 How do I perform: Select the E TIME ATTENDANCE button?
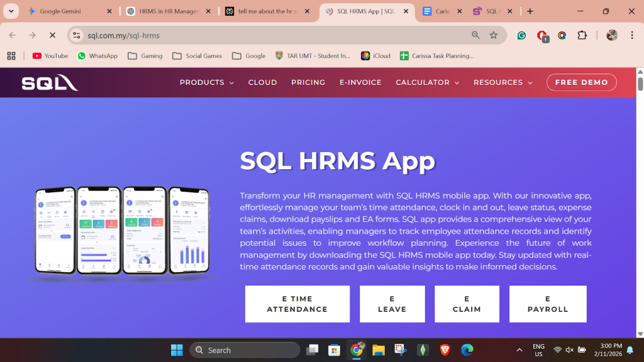pos(297,304)
